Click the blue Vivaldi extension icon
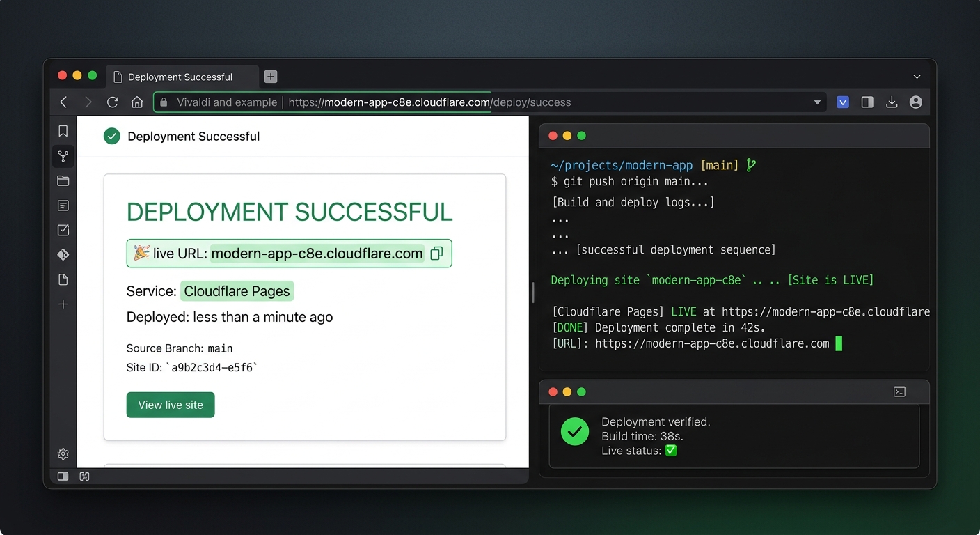This screenshot has width=980, height=535. pyautogui.click(x=843, y=102)
